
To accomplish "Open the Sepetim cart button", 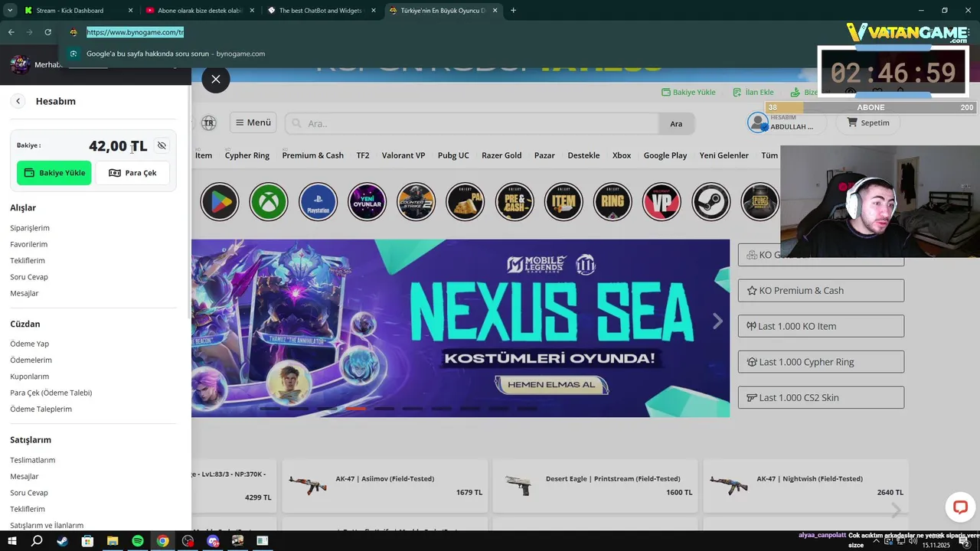I will click(x=868, y=122).
